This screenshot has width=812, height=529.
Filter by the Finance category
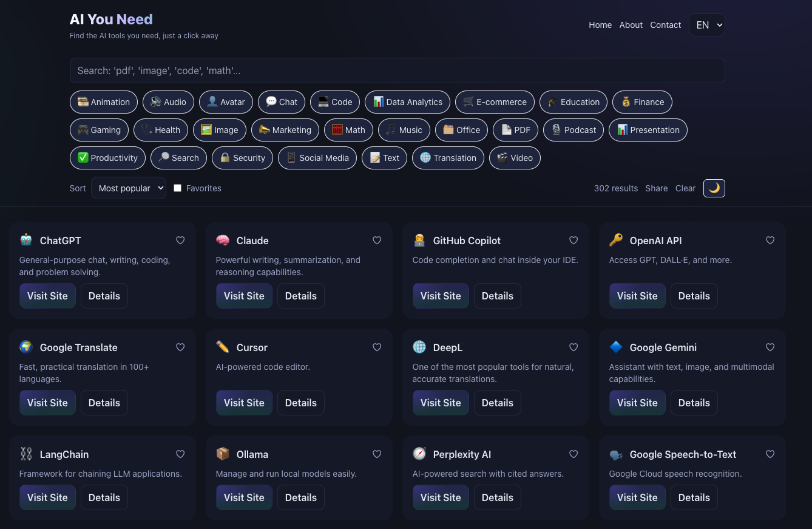(643, 102)
